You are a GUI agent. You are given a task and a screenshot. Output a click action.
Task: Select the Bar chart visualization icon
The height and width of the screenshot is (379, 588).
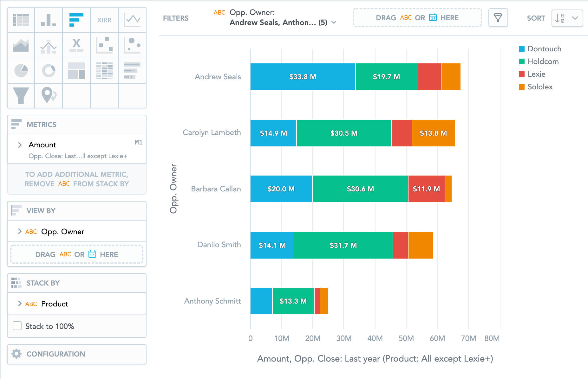pyautogui.click(x=76, y=20)
